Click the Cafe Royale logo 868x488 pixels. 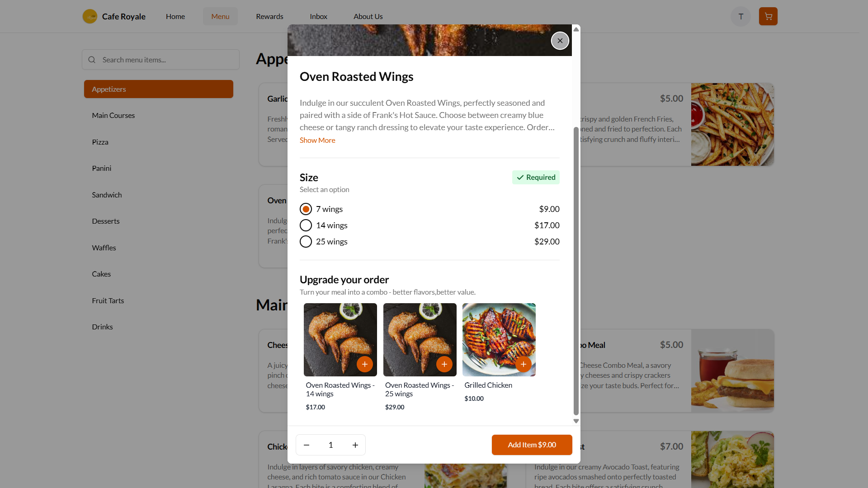coord(90,17)
